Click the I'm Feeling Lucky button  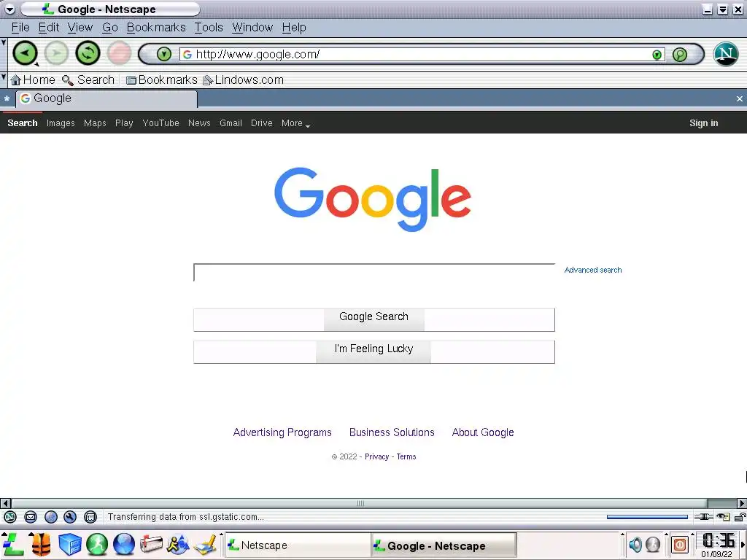pos(374,352)
